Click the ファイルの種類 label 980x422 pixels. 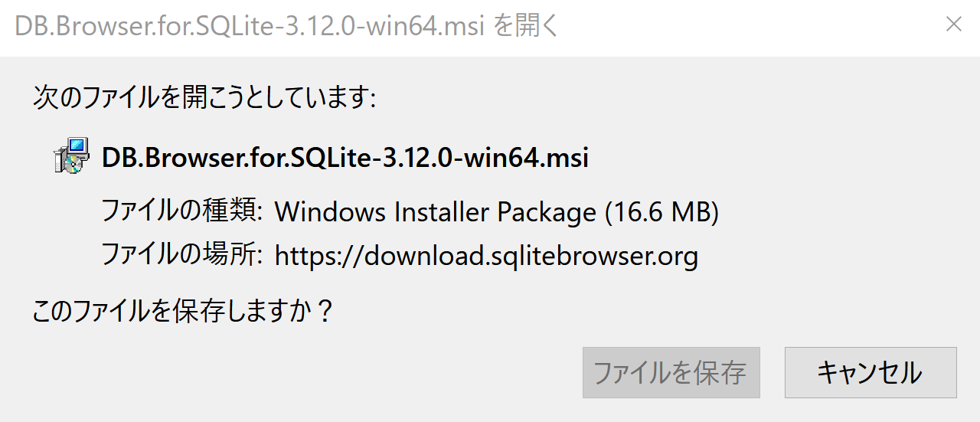pyautogui.click(x=183, y=211)
